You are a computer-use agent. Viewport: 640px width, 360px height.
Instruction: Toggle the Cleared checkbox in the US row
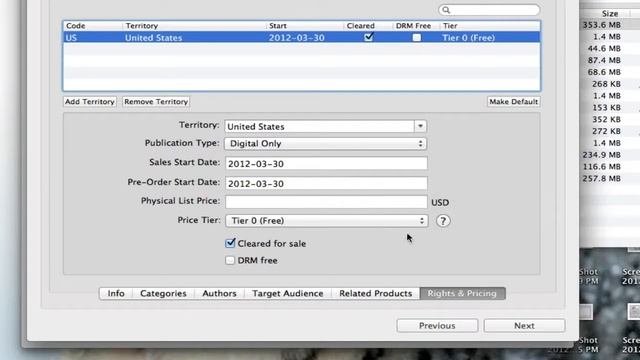coord(369,37)
